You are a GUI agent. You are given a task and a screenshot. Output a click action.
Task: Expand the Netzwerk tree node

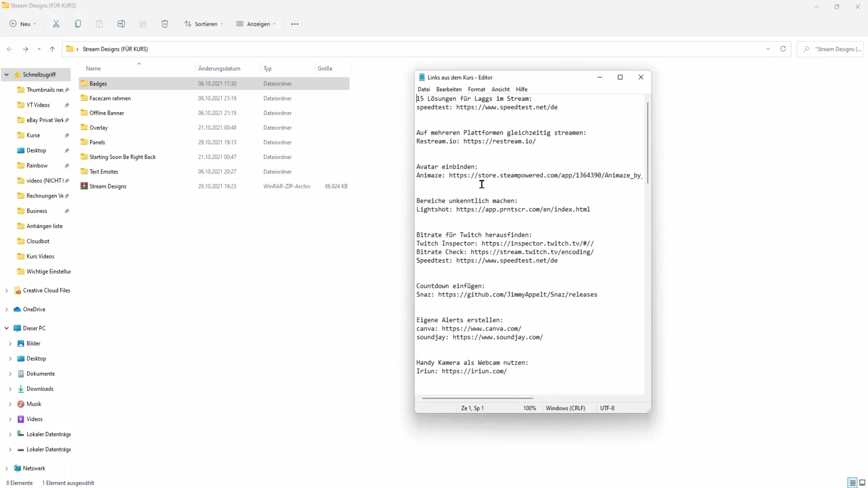(x=7, y=469)
